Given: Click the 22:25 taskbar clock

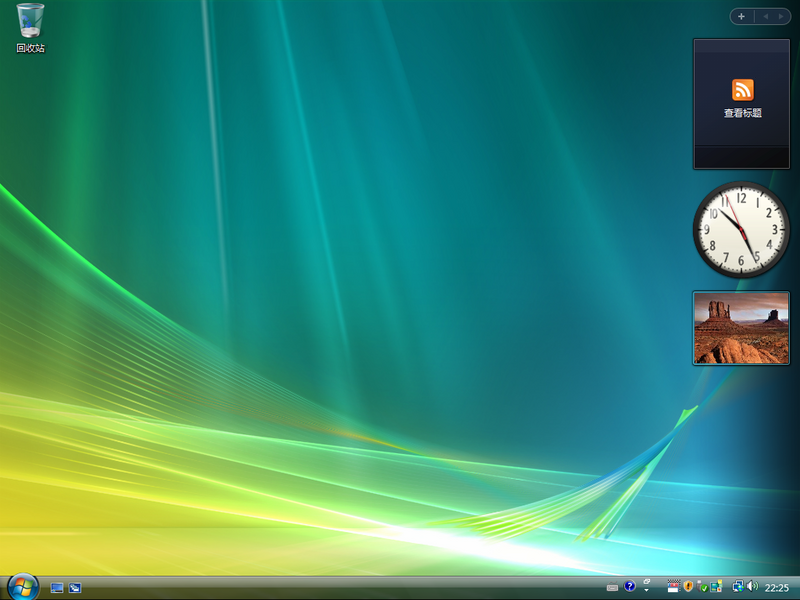Looking at the screenshot, I should pos(777,588).
